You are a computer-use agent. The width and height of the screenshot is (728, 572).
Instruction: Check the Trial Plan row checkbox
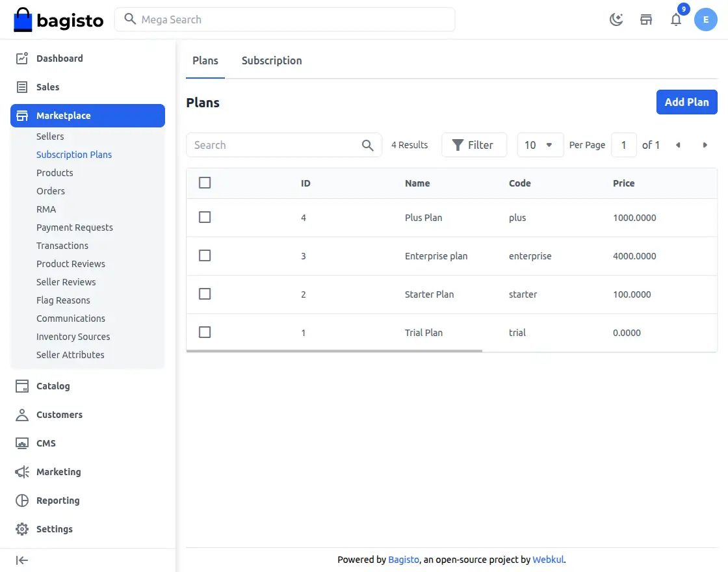[x=205, y=332]
